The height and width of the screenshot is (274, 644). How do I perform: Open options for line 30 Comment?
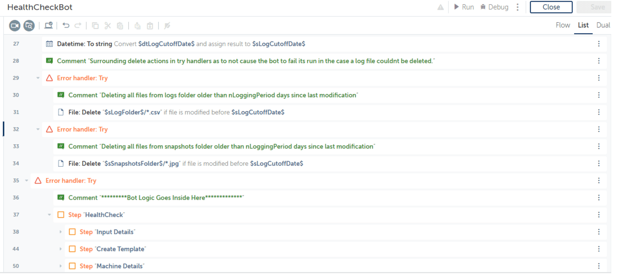(599, 95)
